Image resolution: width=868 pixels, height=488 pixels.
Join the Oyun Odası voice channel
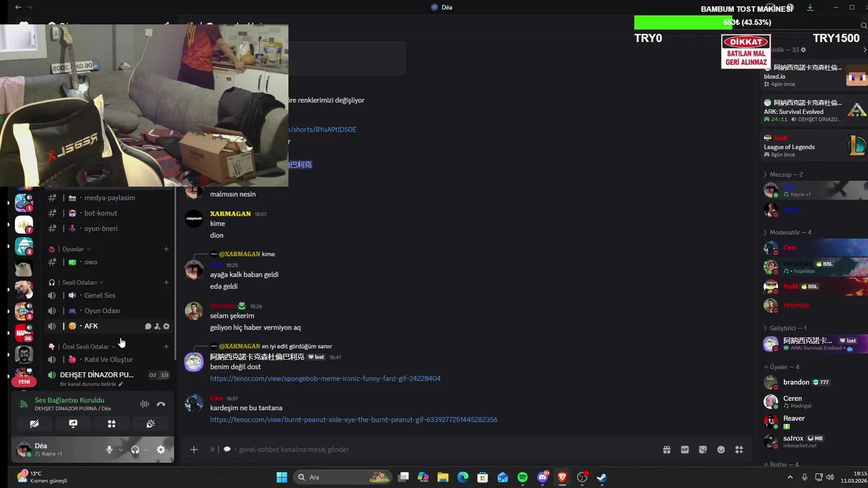tap(108, 310)
